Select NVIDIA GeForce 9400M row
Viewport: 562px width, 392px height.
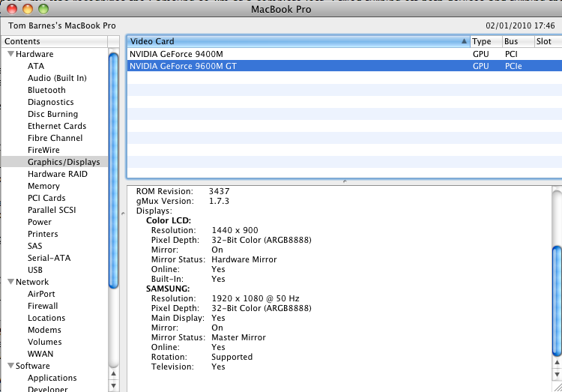pyautogui.click(x=345, y=54)
